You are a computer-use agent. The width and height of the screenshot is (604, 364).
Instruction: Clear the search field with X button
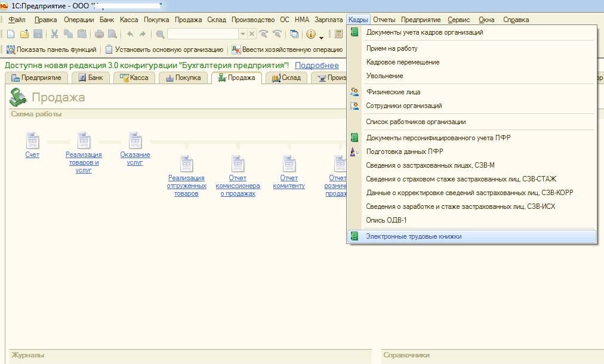[x=251, y=34]
